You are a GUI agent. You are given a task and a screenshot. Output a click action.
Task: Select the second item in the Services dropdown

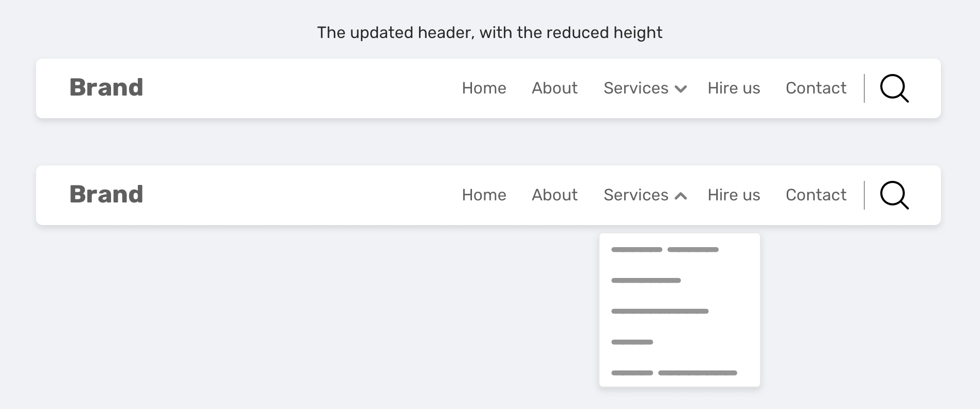tap(646, 281)
